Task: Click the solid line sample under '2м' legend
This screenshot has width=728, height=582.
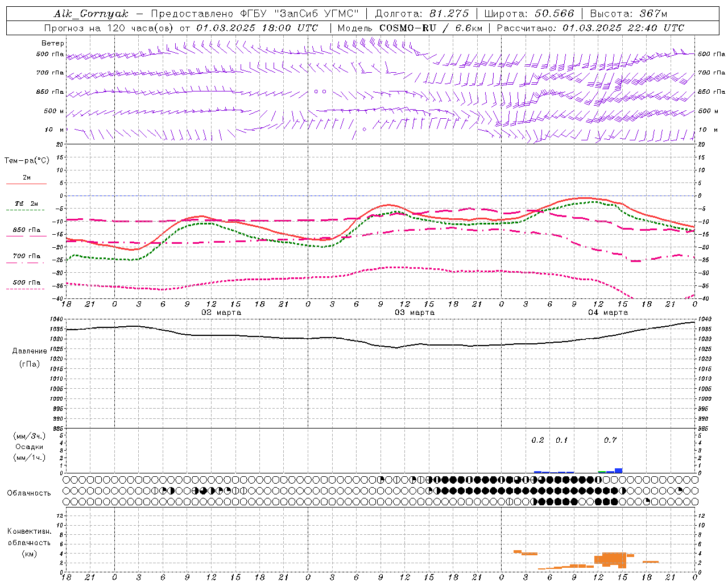Action: pyautogui.click(x=26, y=184)
